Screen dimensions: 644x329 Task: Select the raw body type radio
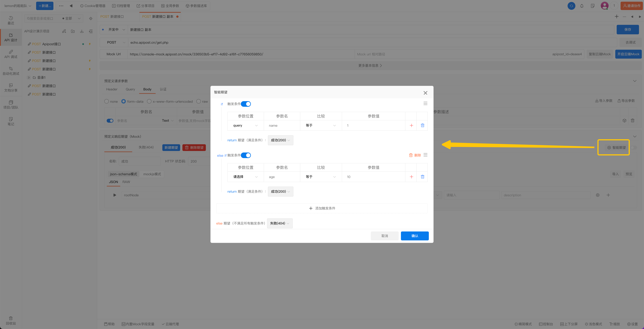(198, 101)
